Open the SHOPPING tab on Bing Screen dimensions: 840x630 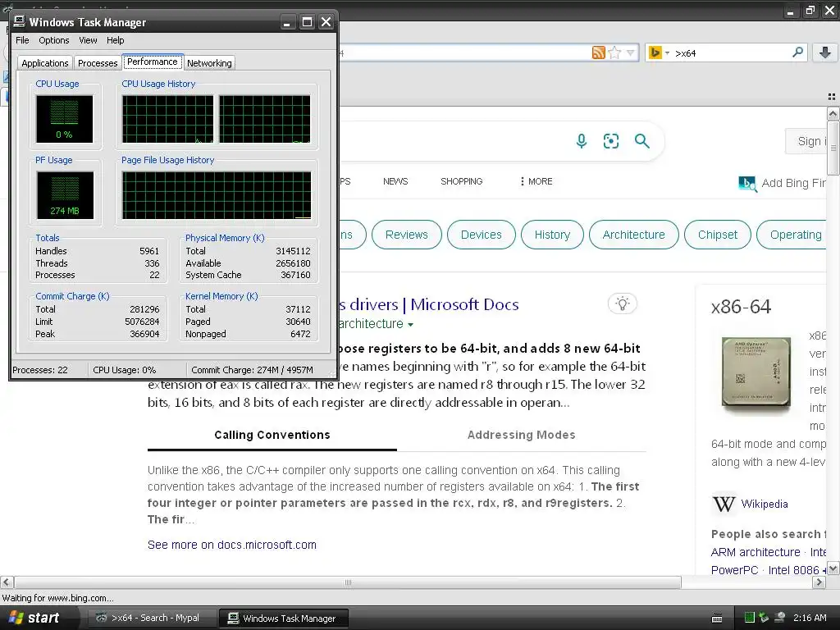461,181
